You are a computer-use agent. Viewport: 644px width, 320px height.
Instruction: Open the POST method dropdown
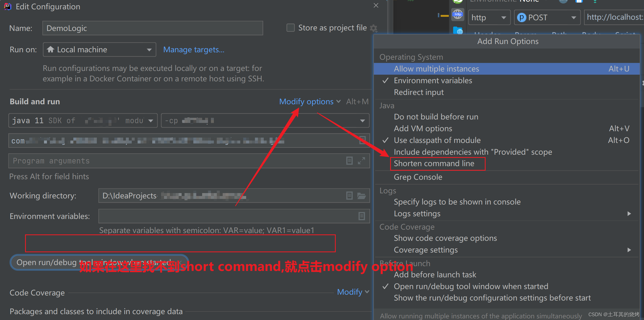[547, 18]
